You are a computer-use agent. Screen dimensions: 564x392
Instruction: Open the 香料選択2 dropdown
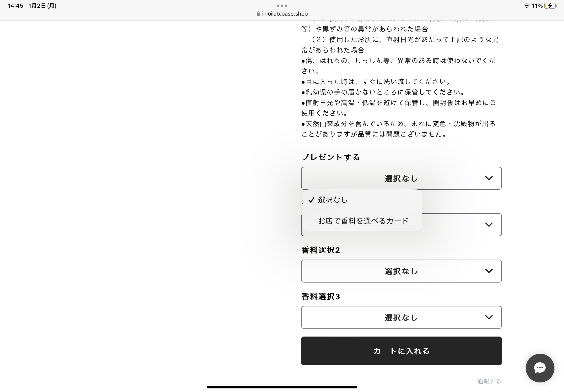(x=401, y=271)
